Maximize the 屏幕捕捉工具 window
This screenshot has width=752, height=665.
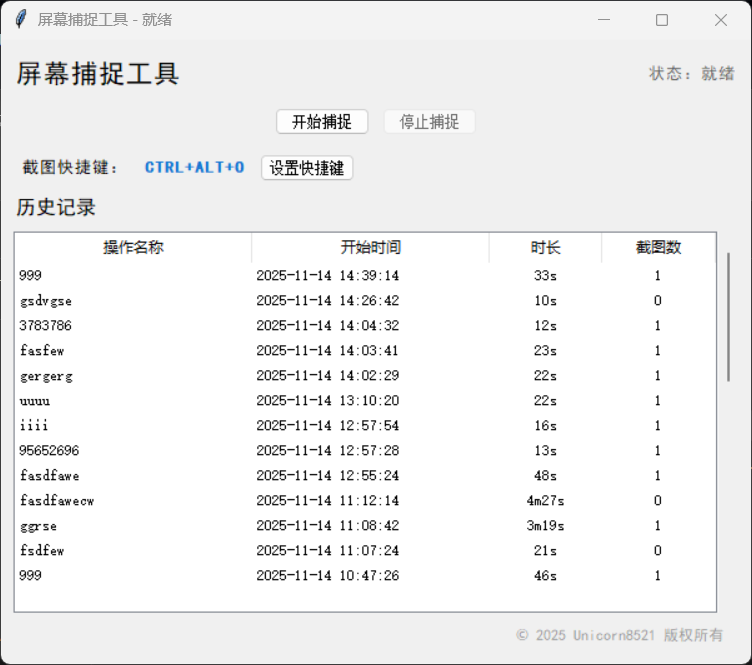pyautogui.click(x=662, y=20)
